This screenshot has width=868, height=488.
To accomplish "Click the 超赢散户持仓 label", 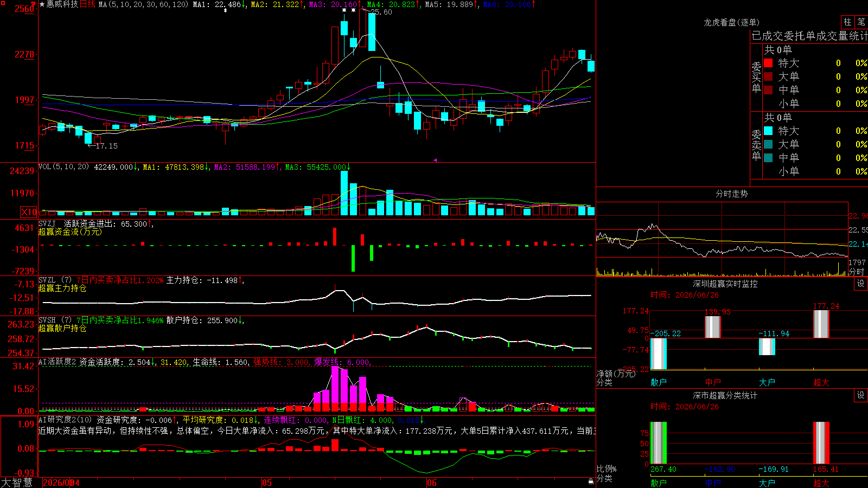I will point(62,328).
